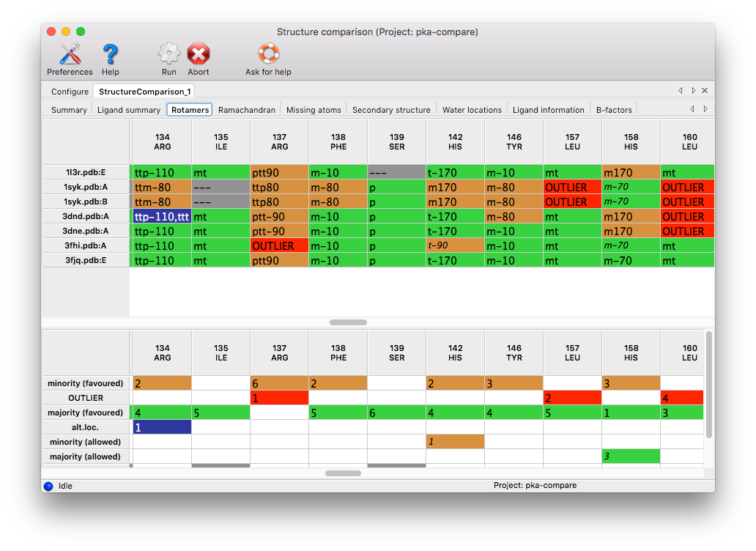
Task: Click the lower table vertical scrollbar
Action: 708,384
